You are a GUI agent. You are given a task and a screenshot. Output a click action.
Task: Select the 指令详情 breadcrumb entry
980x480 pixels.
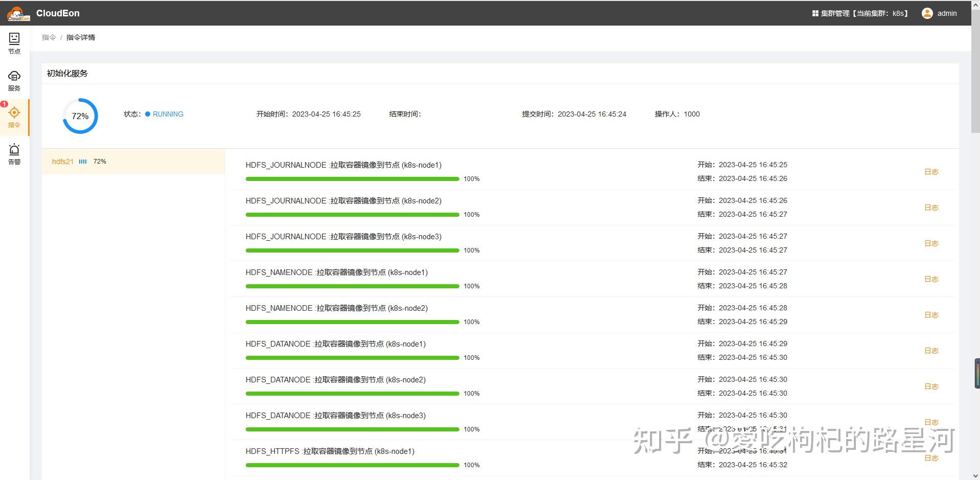click(80, 37)
